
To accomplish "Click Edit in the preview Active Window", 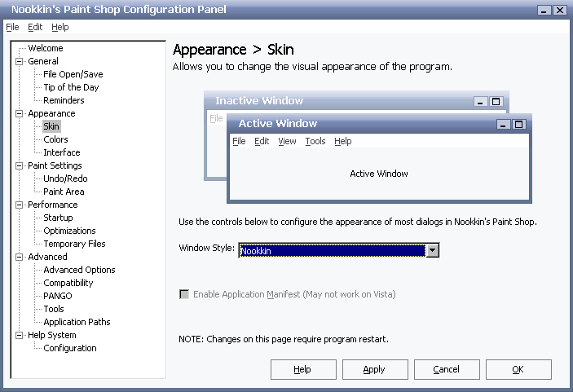I will (262, 141).
